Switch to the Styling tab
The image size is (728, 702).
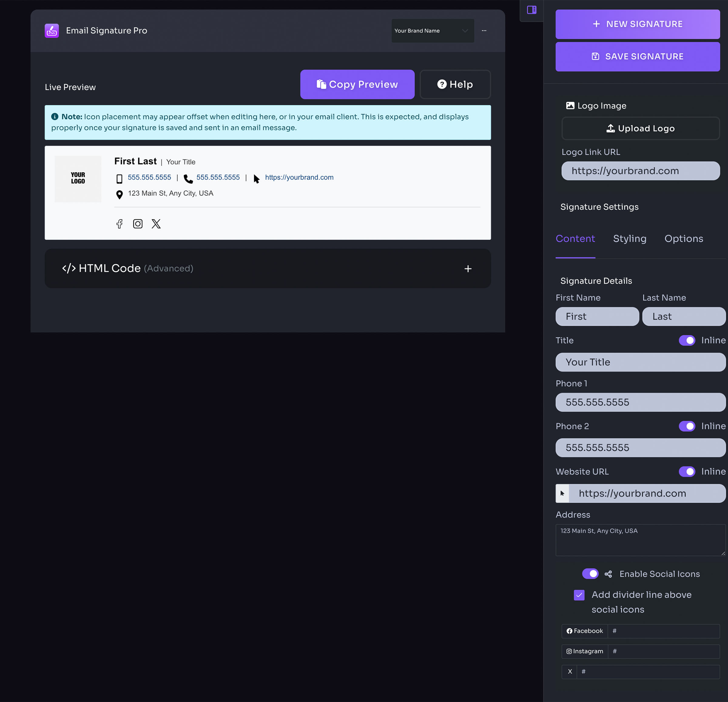point(630,239)
